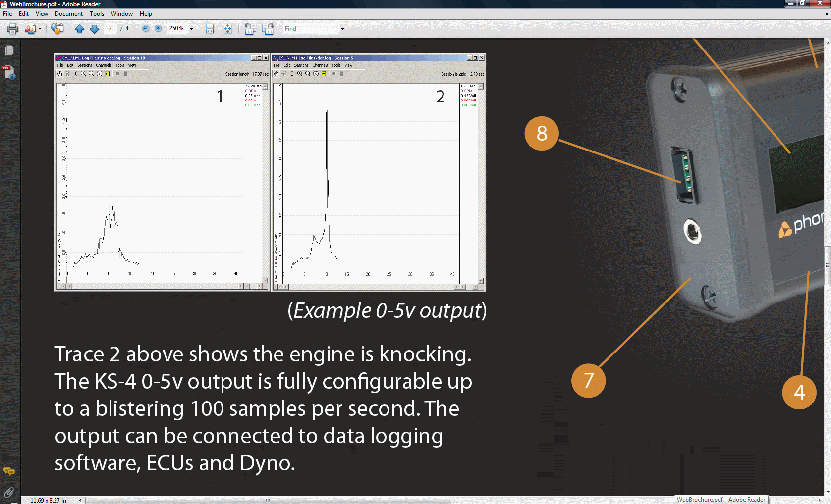Screen dimensions: 831x504
Task: Click the horizontal scrollbar thumb
Action: point(268,500)
